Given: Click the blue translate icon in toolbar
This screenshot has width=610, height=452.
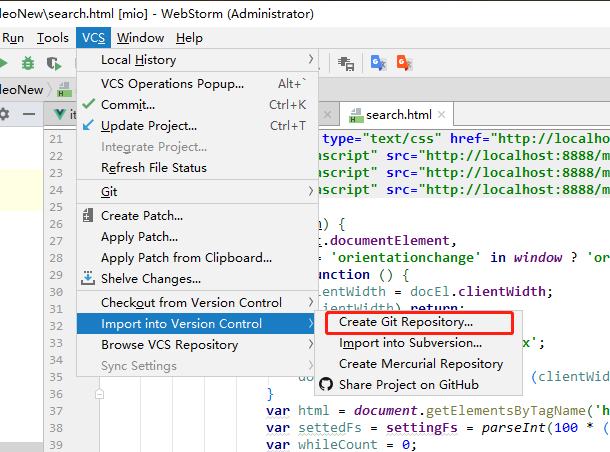Looking at the screenshot, I should click(x=379, y=63).
